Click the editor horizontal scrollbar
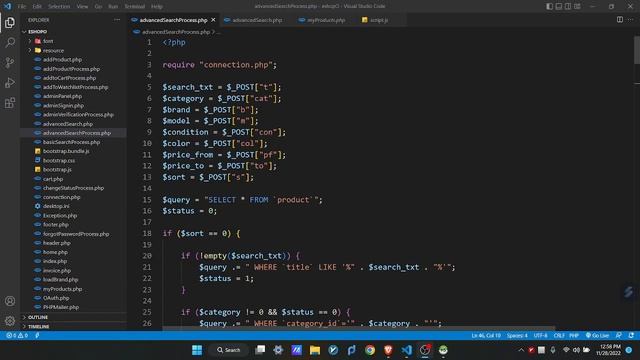 [359, 328]
